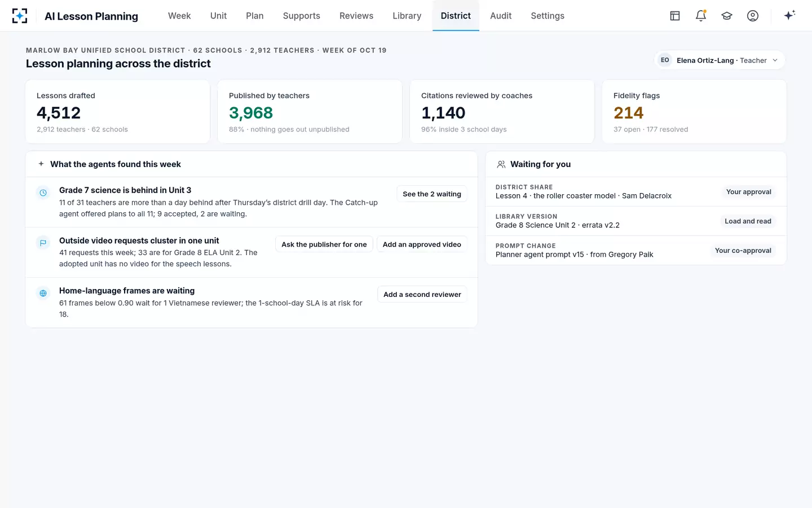This screenshot has height=508, width=812.
Task: Click the sparkle icon beside agents found heading
Action: pyautogui.click(x=41, y=164)
